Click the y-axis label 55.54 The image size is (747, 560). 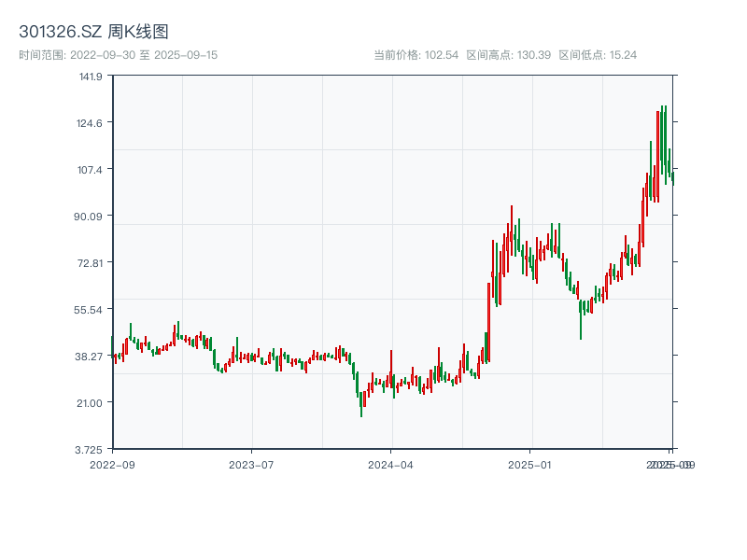pos(88,310)
